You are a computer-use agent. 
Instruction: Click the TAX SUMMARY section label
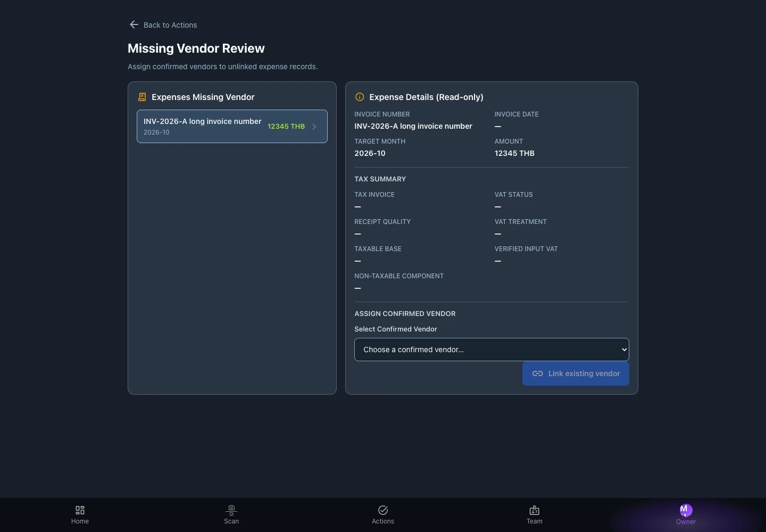(x=380, y=179)
